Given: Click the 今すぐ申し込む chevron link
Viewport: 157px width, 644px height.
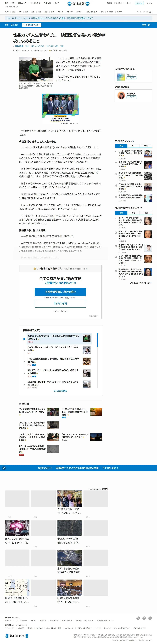Looking at the screenshot, I should point(111,468).
